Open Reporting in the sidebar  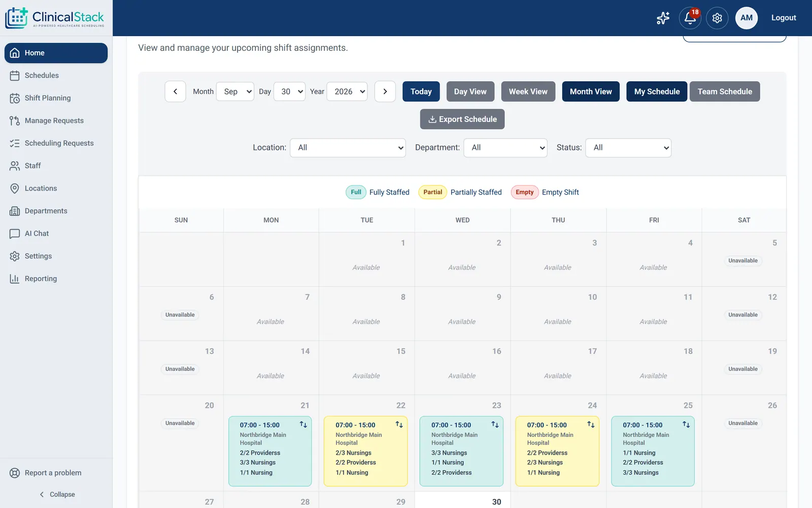tap(56, 279)
